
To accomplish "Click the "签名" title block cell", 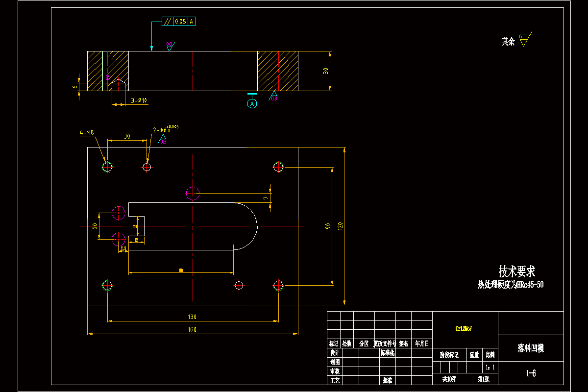I will [404, 344].
